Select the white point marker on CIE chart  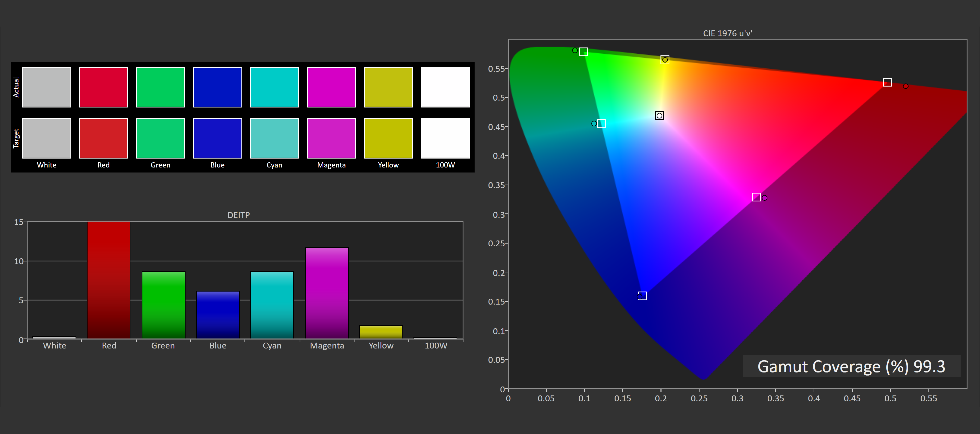pos(659,115)
